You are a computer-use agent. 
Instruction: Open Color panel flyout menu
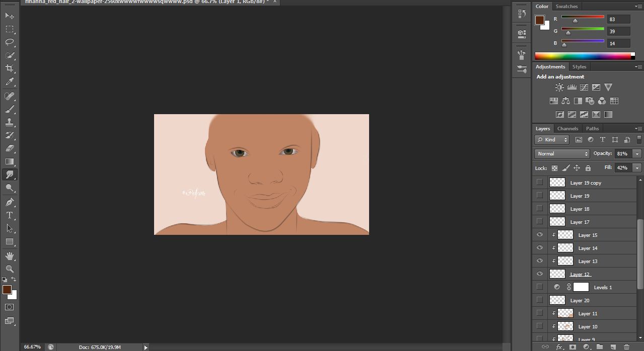pyautogui.click(x=638, y=7)
